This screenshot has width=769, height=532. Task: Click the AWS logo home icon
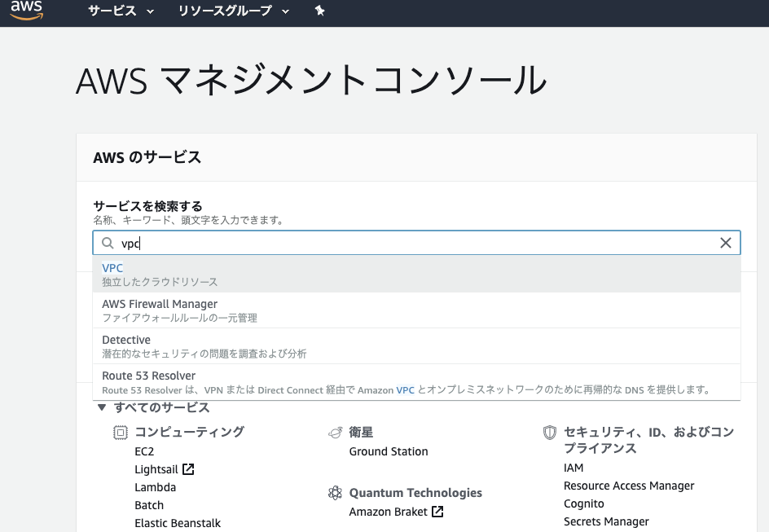(x=26, y=11)
